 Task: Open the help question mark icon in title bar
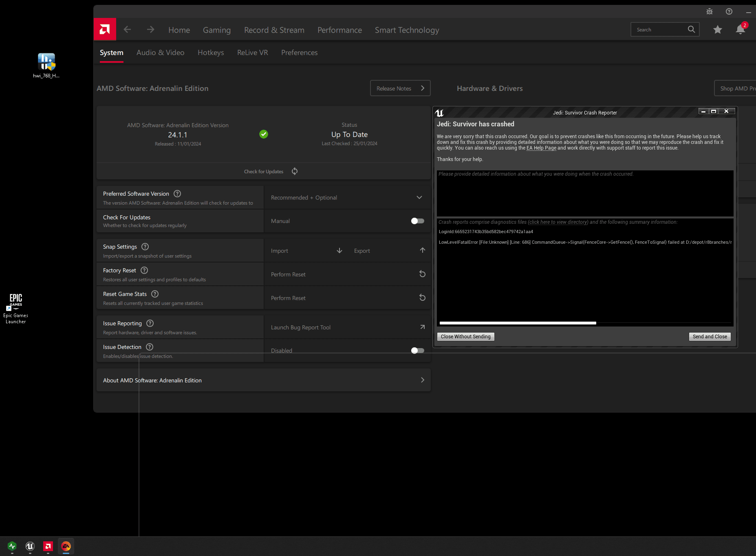729,11
